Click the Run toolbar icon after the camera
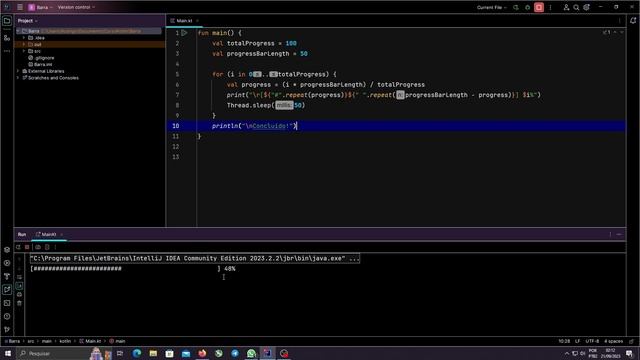This screenshot has width=640, height=360. point(47,247)
